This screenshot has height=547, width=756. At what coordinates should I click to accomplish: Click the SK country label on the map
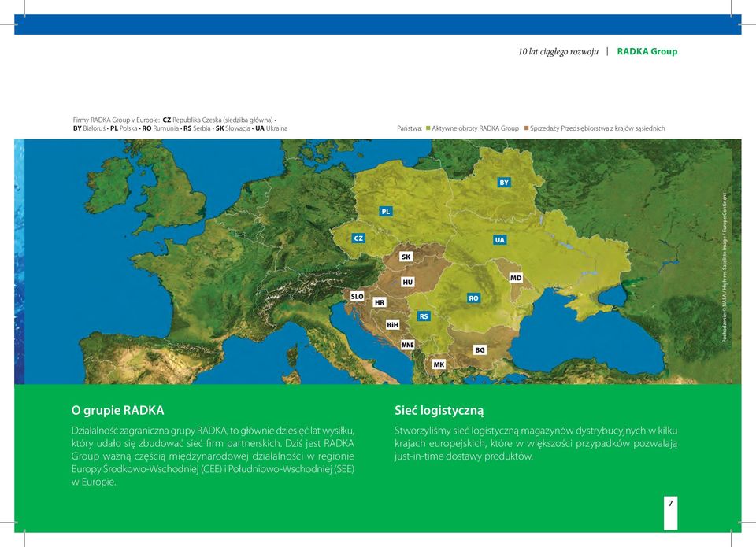click(406, 257)
